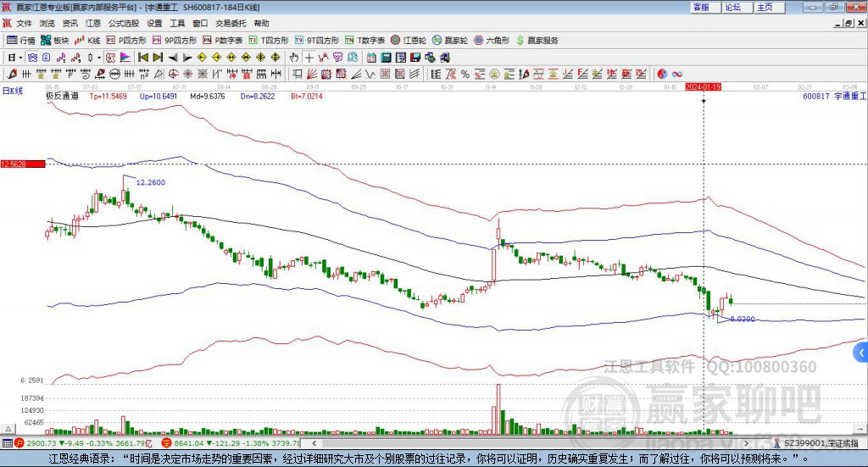
Task: Click the Dn=8.2622 indicator value
Action: pos(258,97)
